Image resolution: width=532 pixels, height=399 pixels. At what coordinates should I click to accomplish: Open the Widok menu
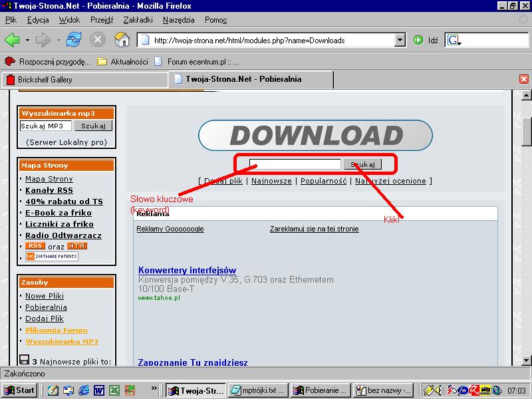click(69, 20)
